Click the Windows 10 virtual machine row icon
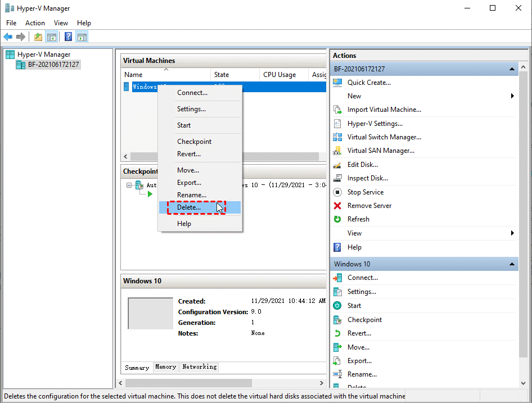Viewport: 532px width, 403px height. point(126,87)
